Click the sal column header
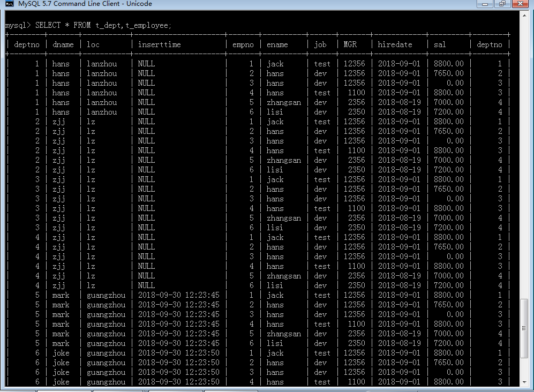This screenshot has height=392, width=534. point(440,44)
